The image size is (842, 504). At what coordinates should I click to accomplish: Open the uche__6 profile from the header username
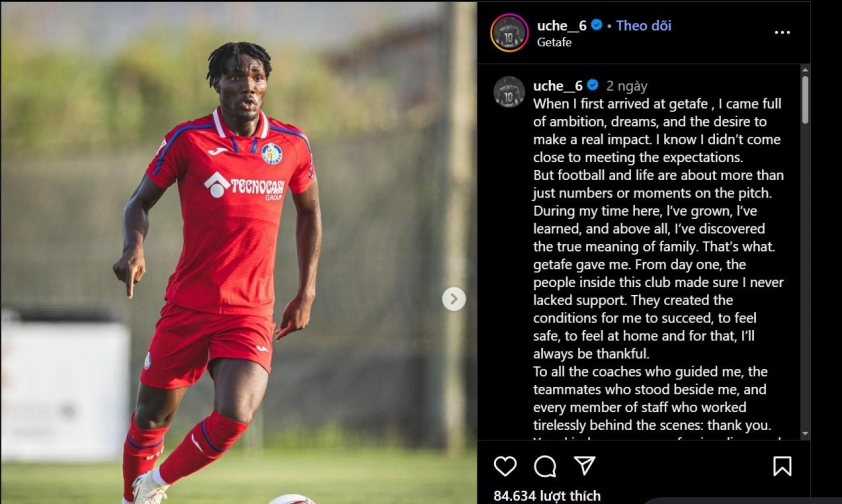[x=561, y=25]
